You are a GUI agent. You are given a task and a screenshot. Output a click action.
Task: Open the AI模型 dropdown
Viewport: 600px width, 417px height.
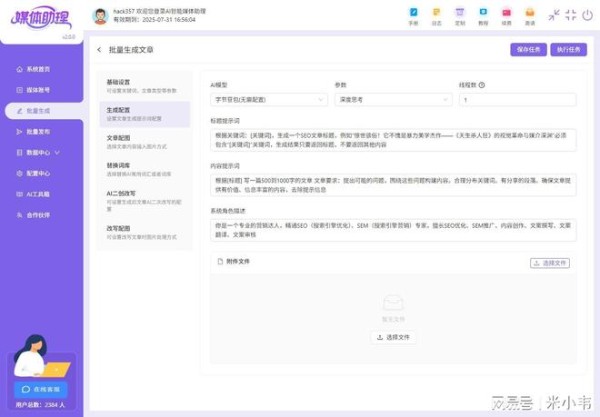[268, 100]
